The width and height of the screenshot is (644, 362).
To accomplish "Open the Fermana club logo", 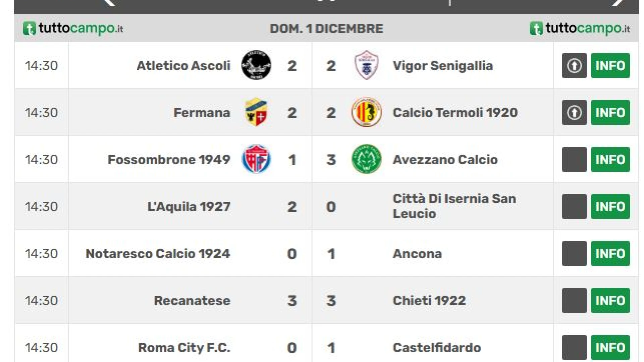I will 256,112.
